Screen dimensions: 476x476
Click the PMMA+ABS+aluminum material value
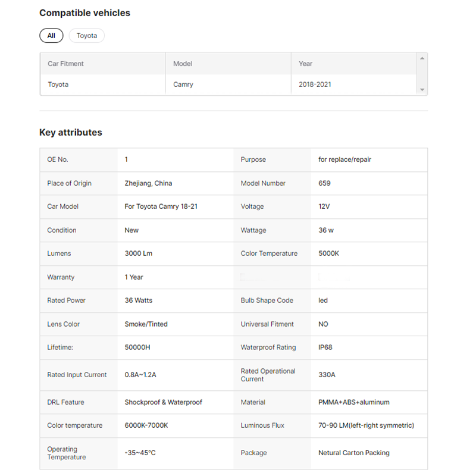point(354,402)
